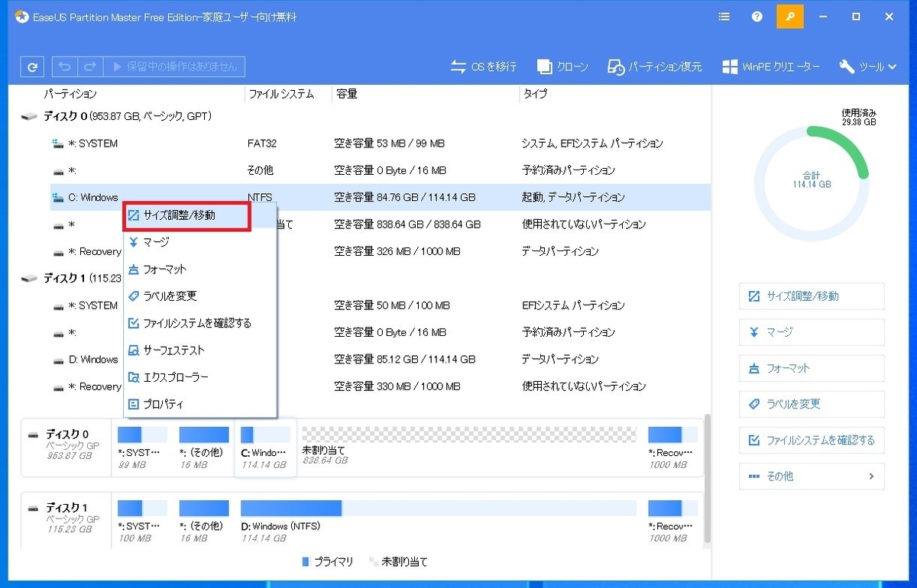Click ラベルを変更 button in right panel

(812, 404)
